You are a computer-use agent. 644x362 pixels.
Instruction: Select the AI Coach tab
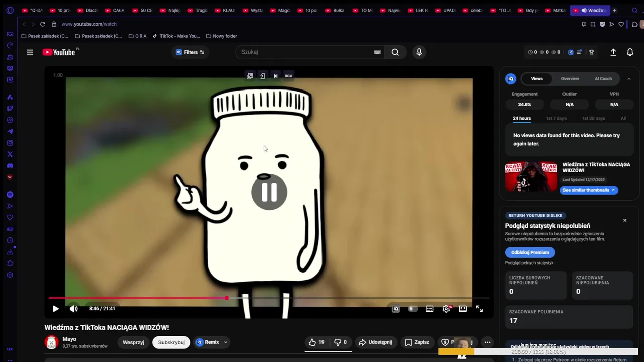(x=603, y=79)
